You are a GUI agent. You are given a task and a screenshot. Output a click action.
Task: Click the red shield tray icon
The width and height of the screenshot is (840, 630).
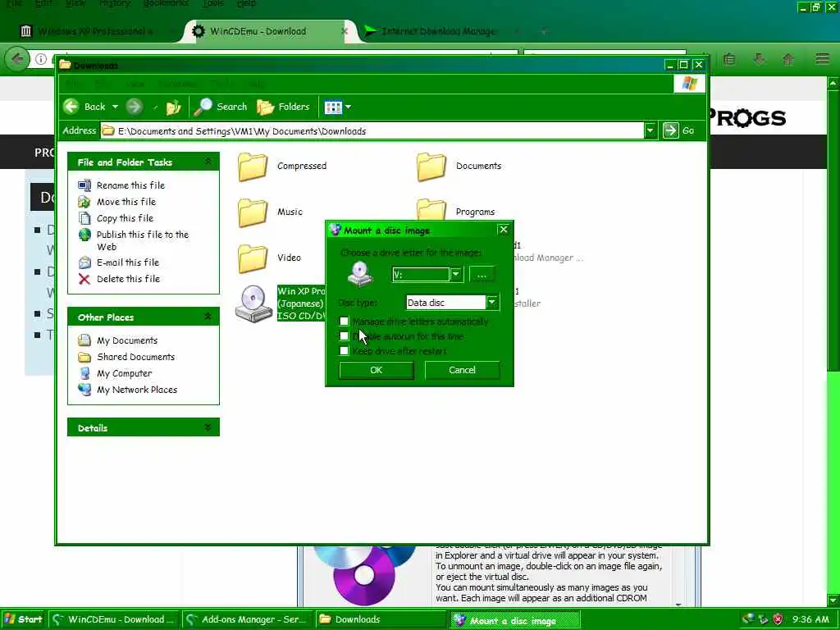pos(778,620)
